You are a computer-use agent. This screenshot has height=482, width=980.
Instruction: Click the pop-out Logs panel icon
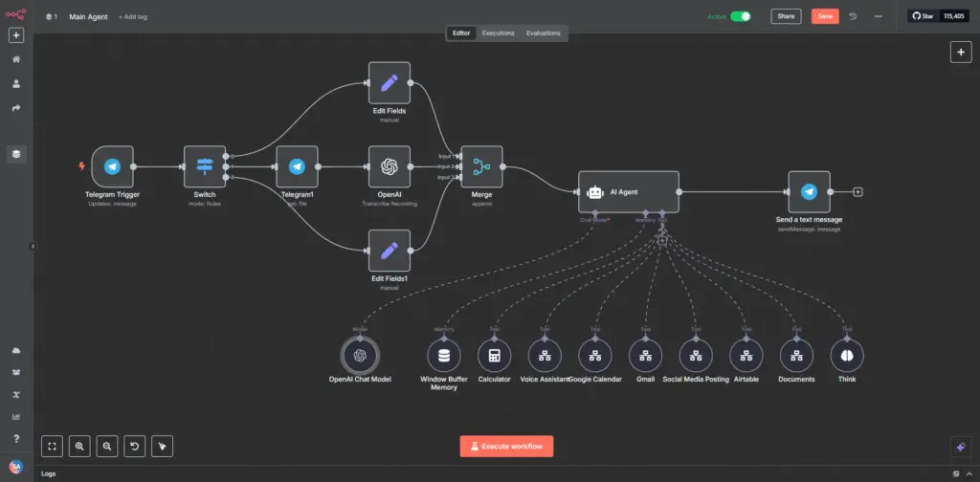pos(956,474)
